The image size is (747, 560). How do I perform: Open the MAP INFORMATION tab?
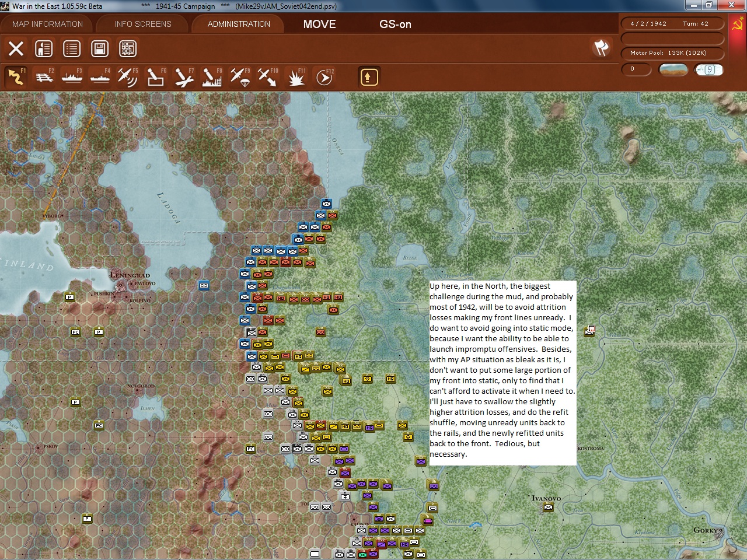[47, 24]
